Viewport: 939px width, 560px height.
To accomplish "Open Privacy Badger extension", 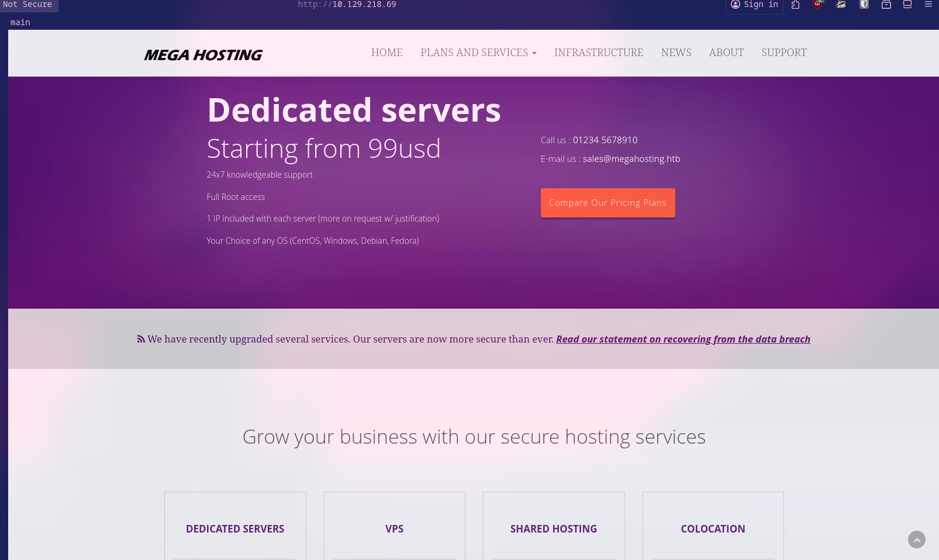I will [841, 5].
